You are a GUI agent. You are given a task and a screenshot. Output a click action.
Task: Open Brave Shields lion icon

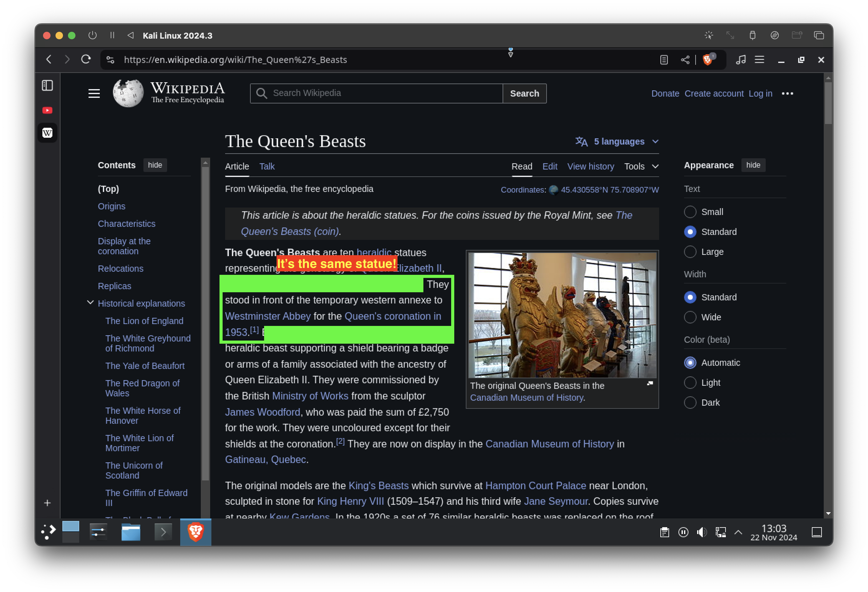[x=707, y=60]
